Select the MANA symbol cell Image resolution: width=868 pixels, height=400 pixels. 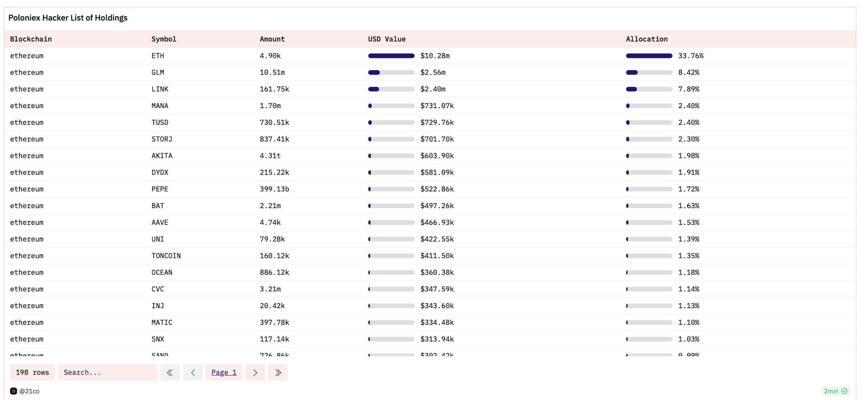(x=160, y=106)
